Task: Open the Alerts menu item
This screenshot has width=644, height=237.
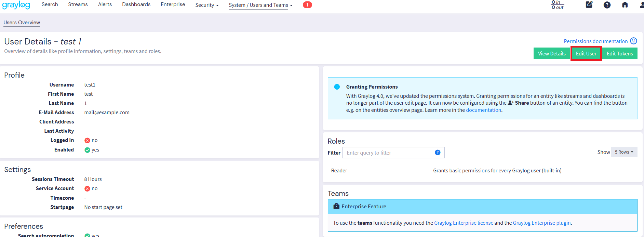Action: pyautogui.click(x=105, y=4)
